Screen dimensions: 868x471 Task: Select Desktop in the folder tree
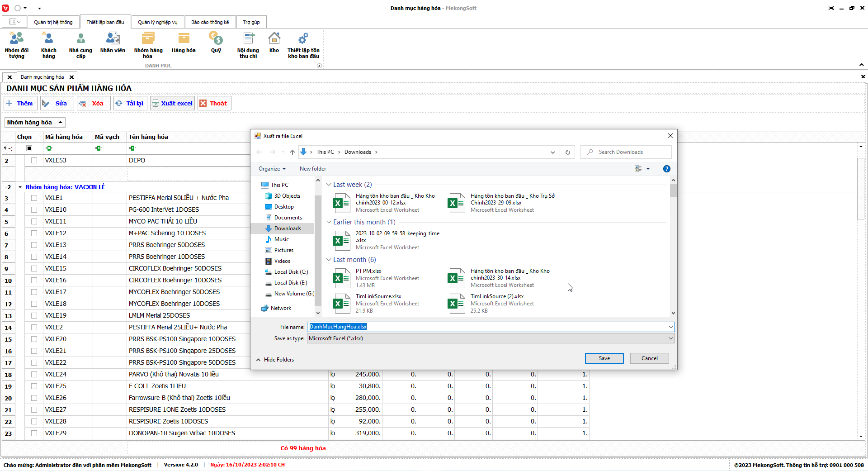tap(284, 207)
